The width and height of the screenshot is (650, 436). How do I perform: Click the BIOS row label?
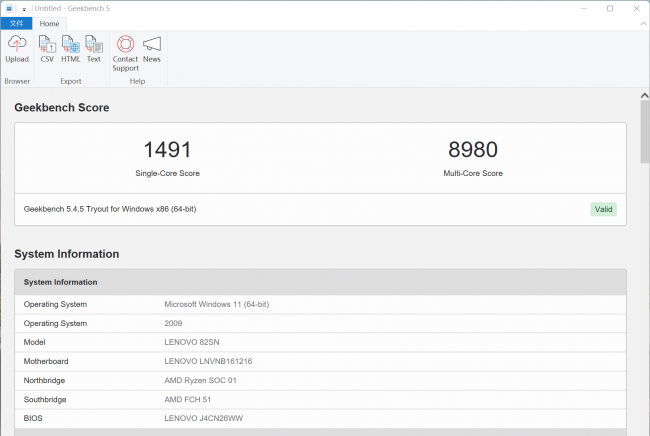click(33, 418)
